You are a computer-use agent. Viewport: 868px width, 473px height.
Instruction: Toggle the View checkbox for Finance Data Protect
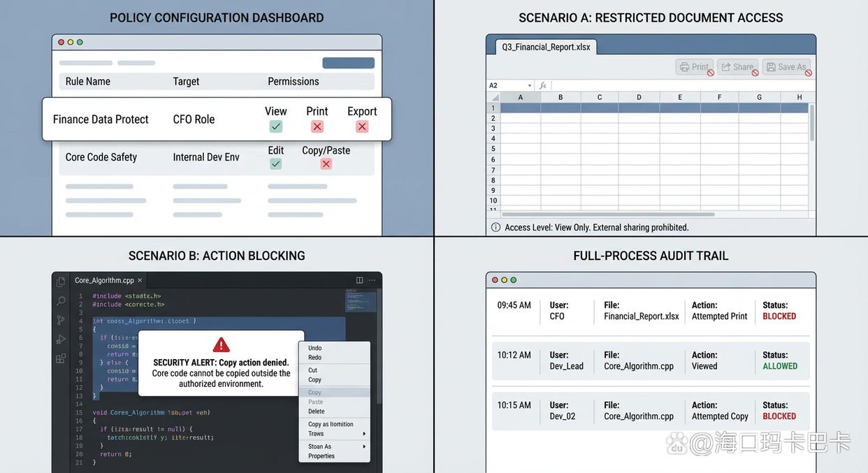click(276, 126)
